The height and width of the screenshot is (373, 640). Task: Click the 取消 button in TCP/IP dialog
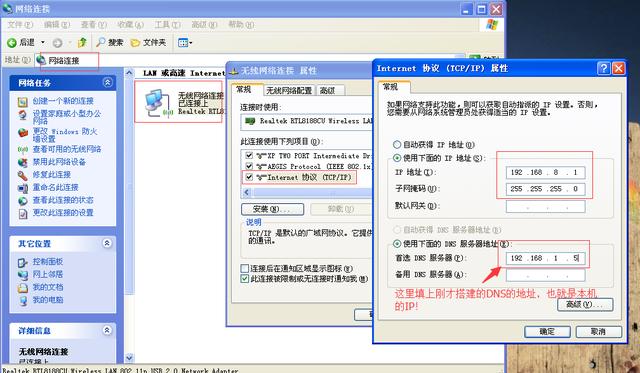(598, 331)
